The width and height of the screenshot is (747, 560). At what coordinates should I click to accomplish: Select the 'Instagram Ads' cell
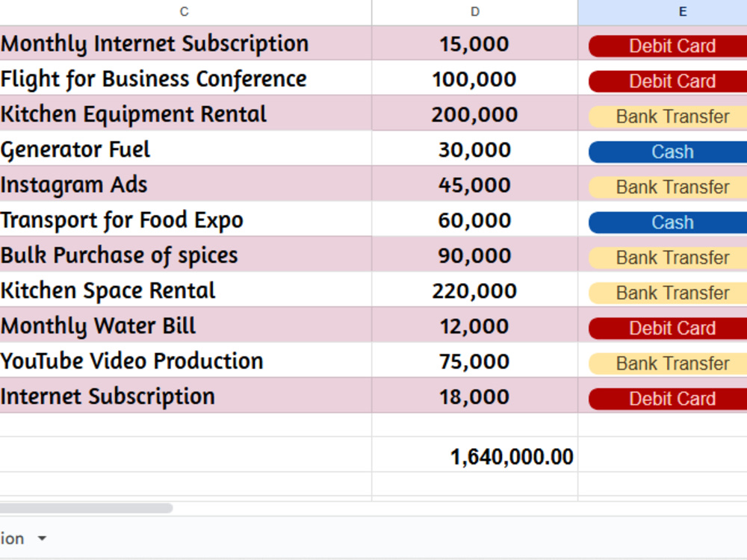coord(186,184)
